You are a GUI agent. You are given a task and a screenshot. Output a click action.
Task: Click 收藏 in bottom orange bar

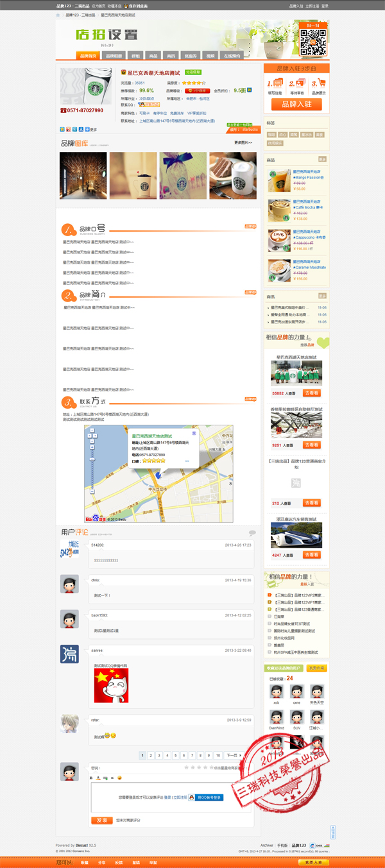click(84, 862)
